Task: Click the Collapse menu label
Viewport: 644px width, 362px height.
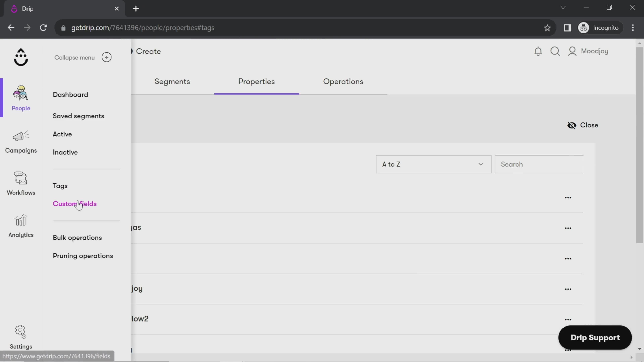Action: coord(74,58)
